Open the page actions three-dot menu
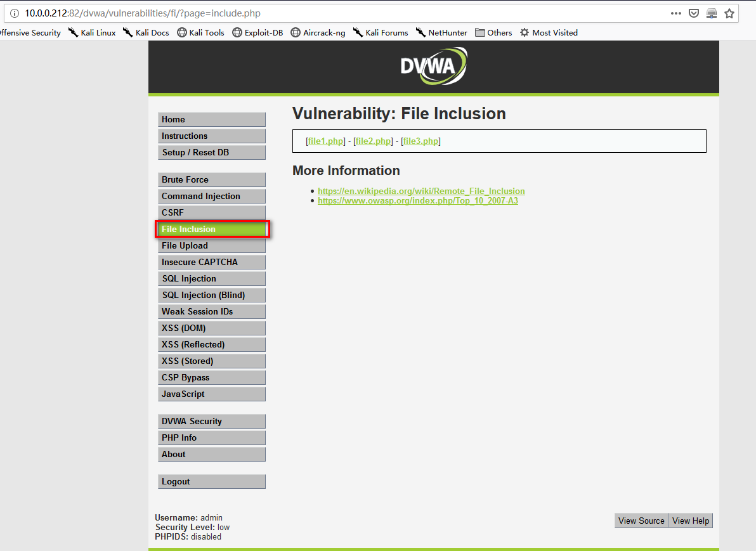 tap(676, 13)
